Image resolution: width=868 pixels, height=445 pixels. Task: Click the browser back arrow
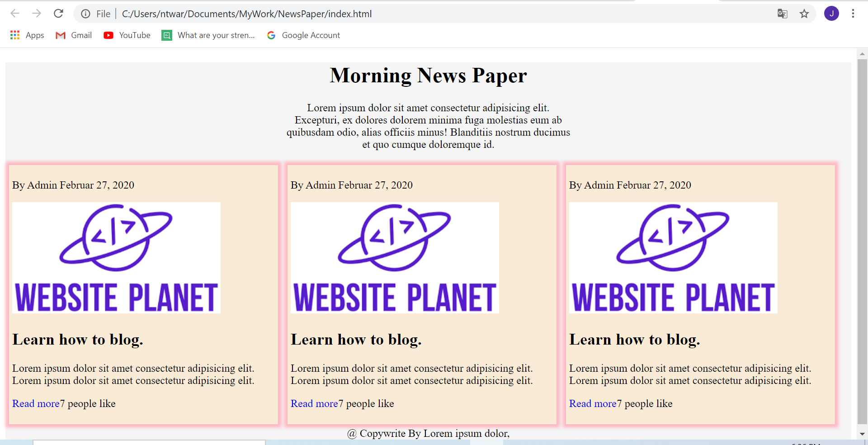pyautogui.click(x=15, y=14)
